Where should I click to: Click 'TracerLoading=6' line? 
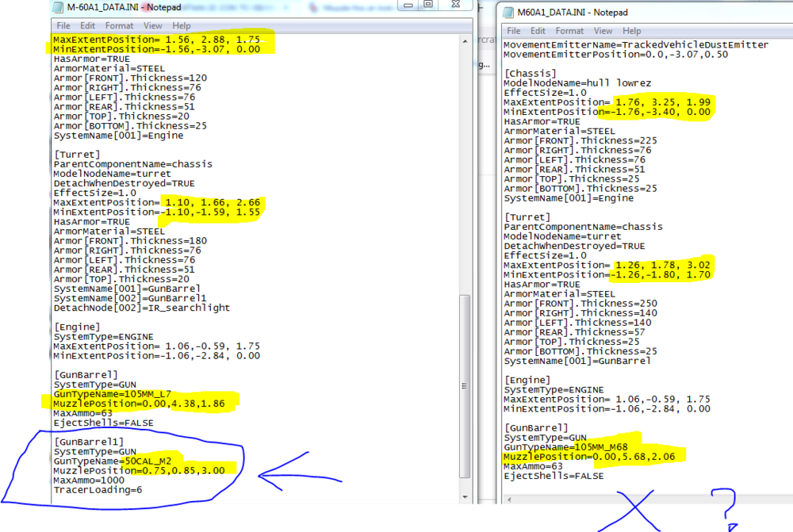(x=98, y=490)
